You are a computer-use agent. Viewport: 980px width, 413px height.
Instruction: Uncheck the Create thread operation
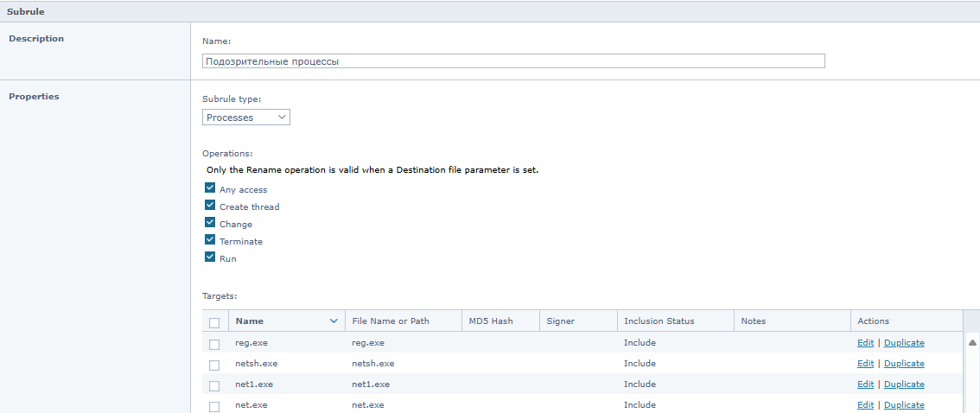(x=210, y=205)
